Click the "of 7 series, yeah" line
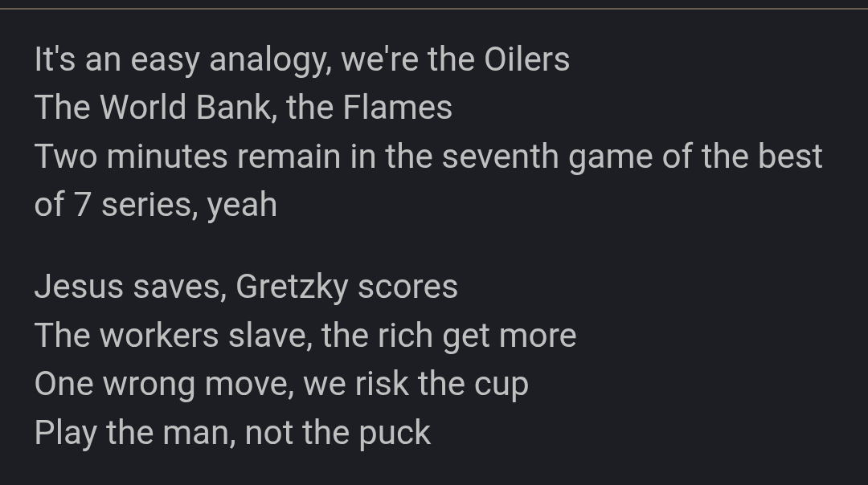The image size is (868, 485). [x=155, y=205]
